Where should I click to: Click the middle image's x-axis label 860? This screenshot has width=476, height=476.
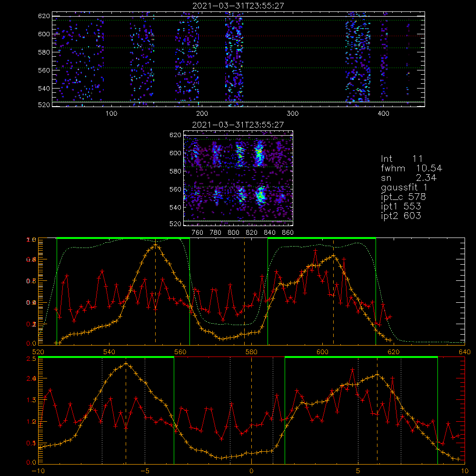[x=288, y=233]
